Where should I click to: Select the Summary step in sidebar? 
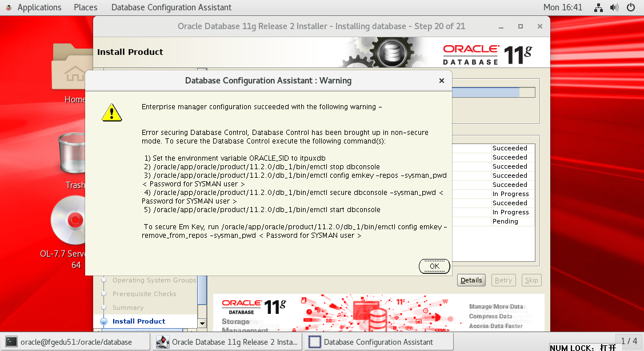(x=128, y=308)
